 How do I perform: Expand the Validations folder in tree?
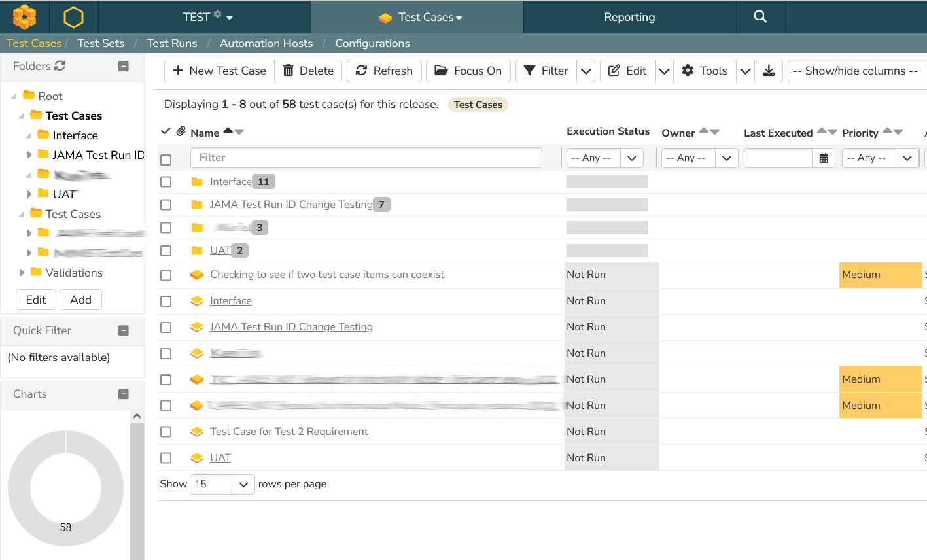pos(22,273)
